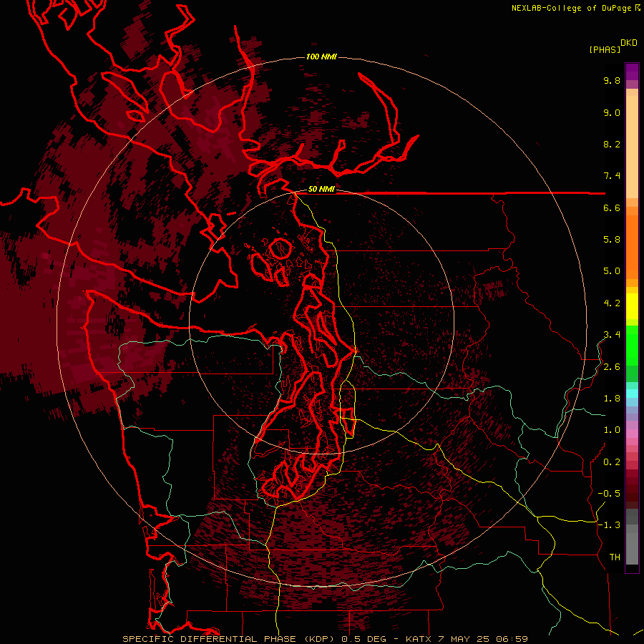Click the 9.8 value on the color scale

612,80
